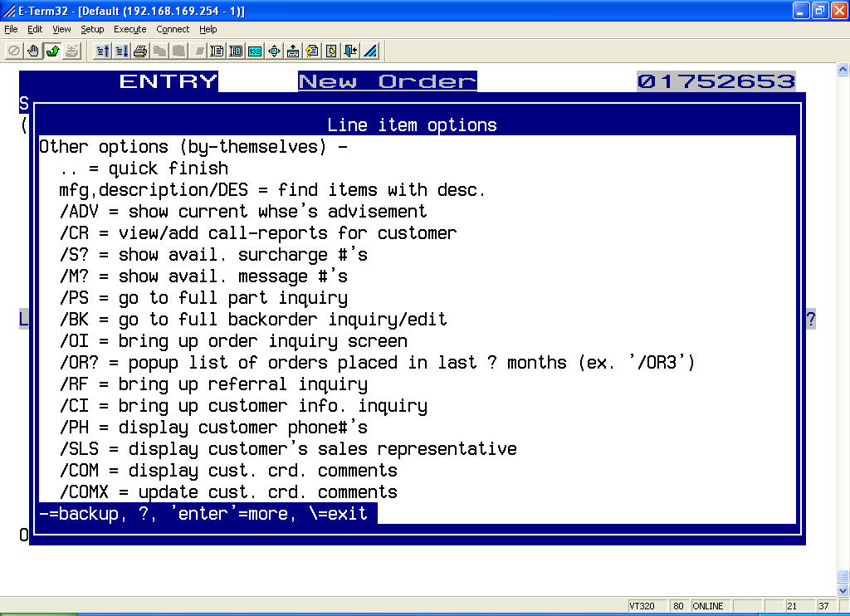Click the '/OR? = popup list of orders' line
Screen dimensions: 850x616
(x=378, y=363)
